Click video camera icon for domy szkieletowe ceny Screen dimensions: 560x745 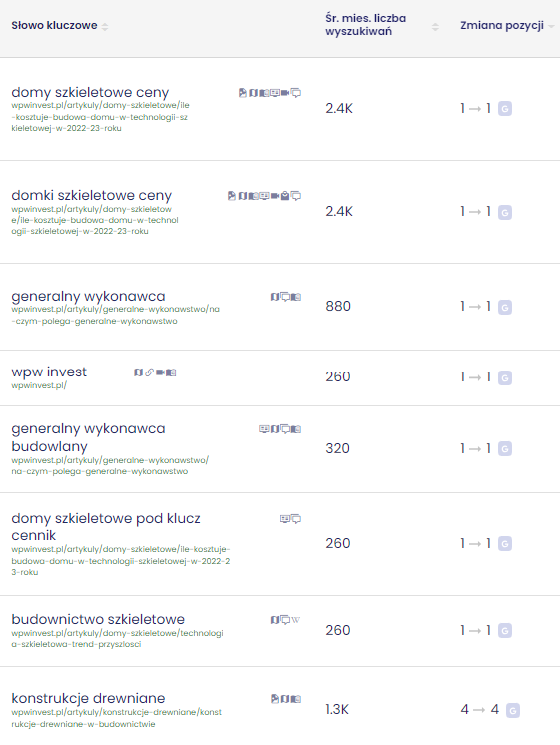[285, 93]
